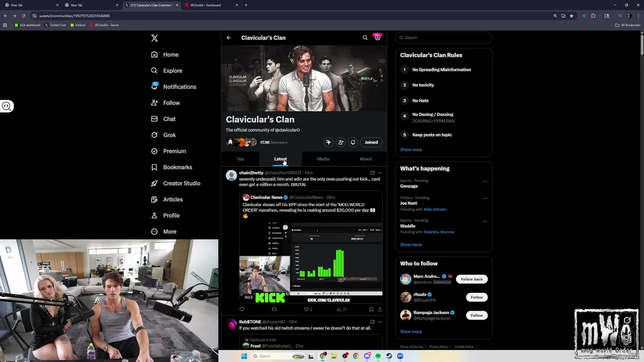The width and height of the screenshot is (644, 362).
Task: Click the Clavicular News quoted post name
Action: 266,198
